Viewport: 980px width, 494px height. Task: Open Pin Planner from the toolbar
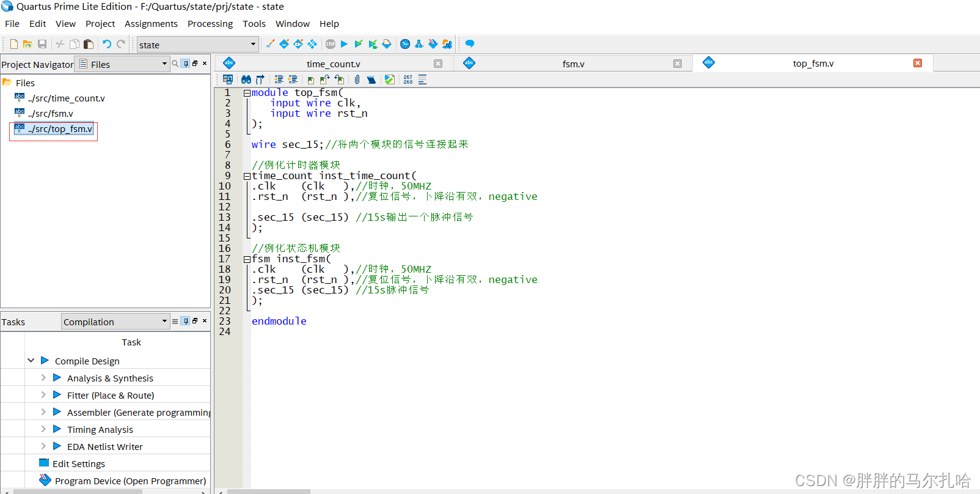(x=298, y=44)
